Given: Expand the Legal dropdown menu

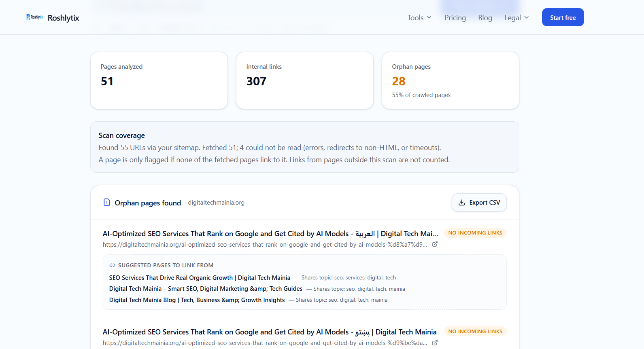Looking at the screenshot, I should click(516, 17).
